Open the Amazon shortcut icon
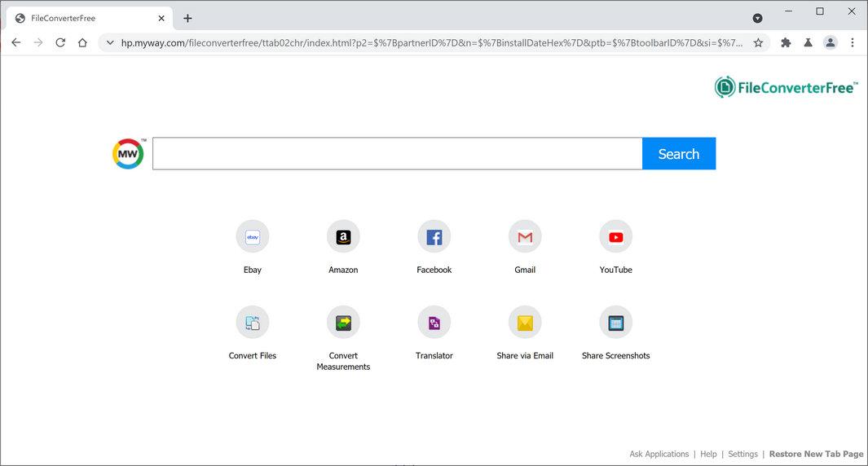 343,237
